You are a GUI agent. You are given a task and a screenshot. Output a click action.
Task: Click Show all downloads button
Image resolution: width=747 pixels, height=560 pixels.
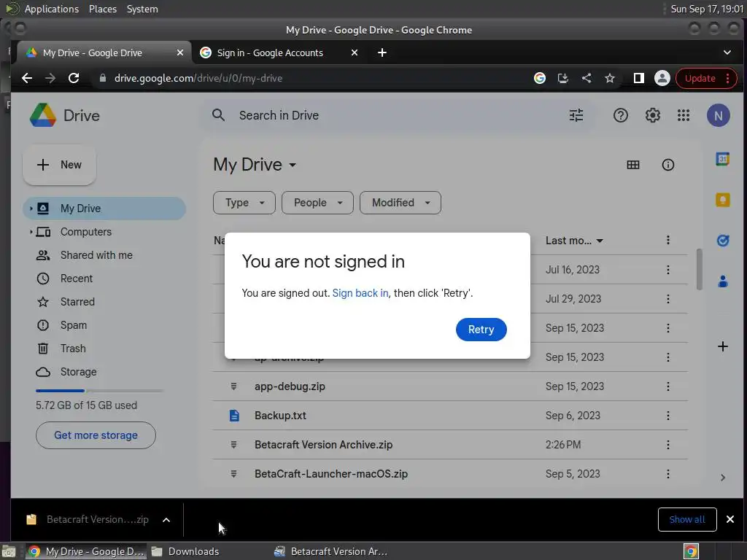pos(687,519)
